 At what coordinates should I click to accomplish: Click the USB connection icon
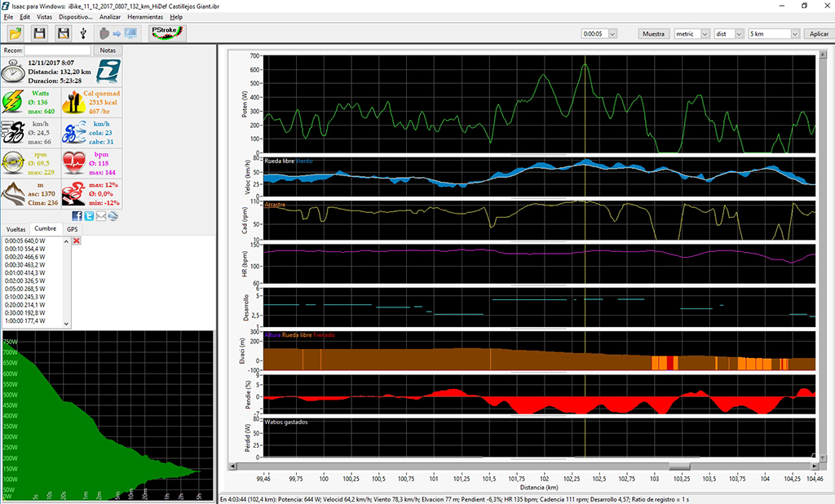[83, 33]
